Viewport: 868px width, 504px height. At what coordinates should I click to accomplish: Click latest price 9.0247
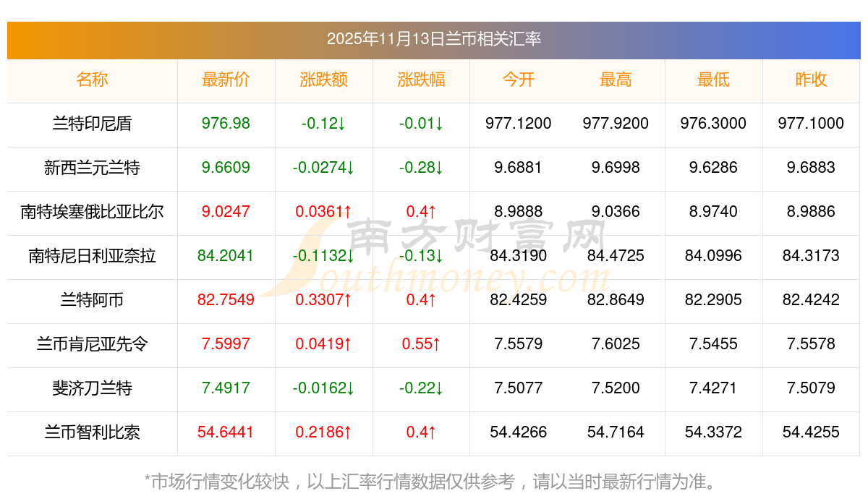(226, 212)
